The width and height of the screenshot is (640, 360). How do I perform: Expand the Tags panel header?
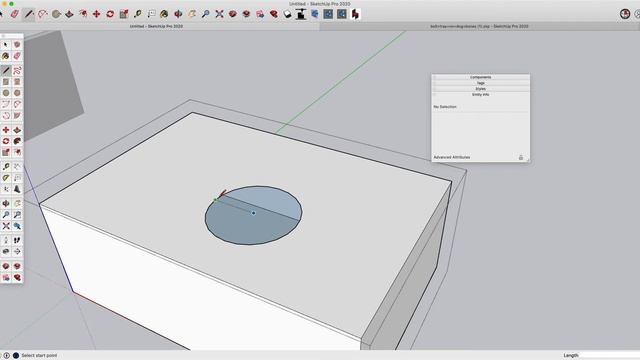click(481, 83)
